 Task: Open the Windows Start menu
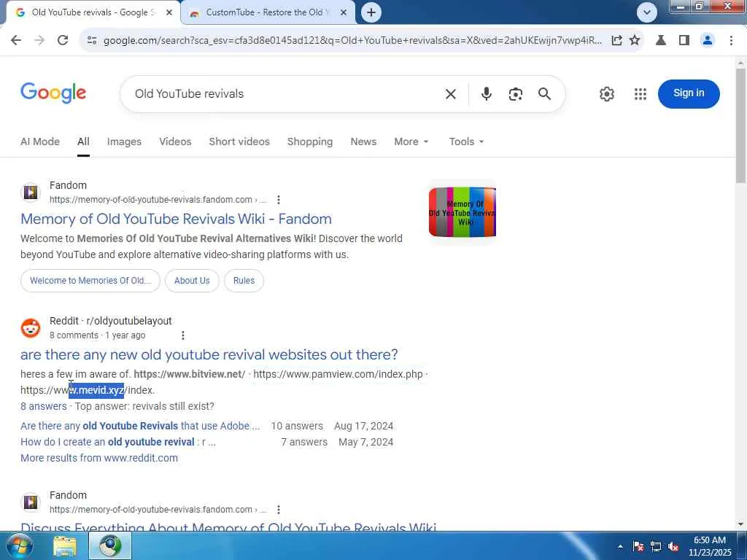pyautogui.click(x=19, y=545)
